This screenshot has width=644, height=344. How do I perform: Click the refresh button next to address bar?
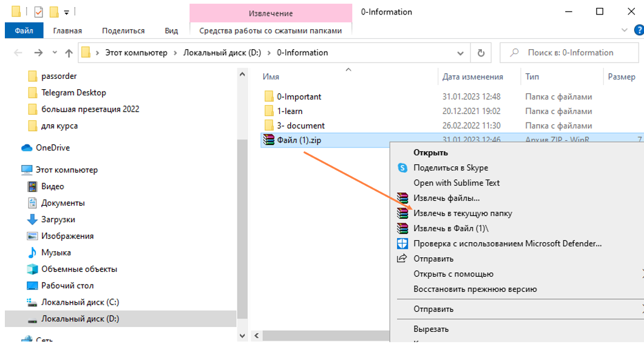pos(481,53)
